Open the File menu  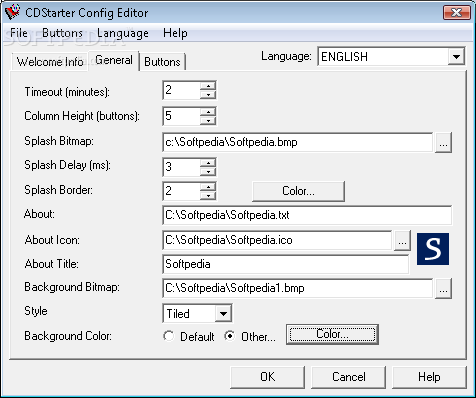[19, 33]
